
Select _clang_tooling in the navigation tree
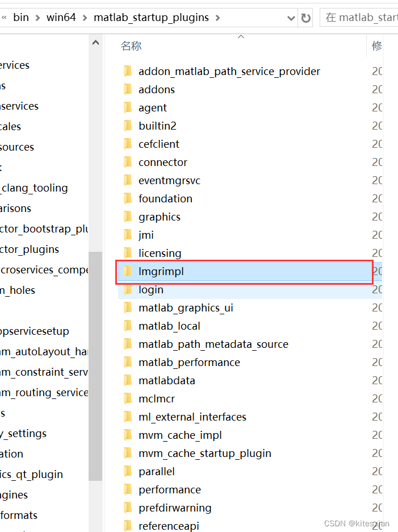click(x=34, y=188)
